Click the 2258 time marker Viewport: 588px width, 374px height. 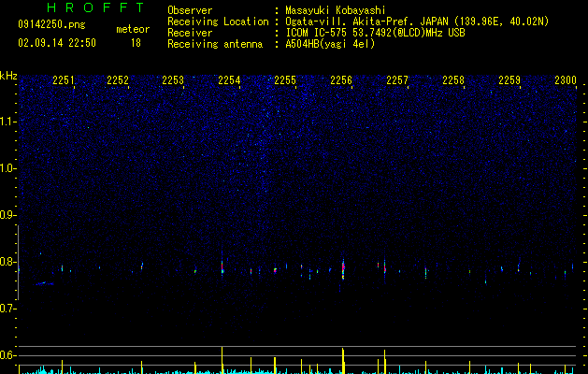coord(453,80)
